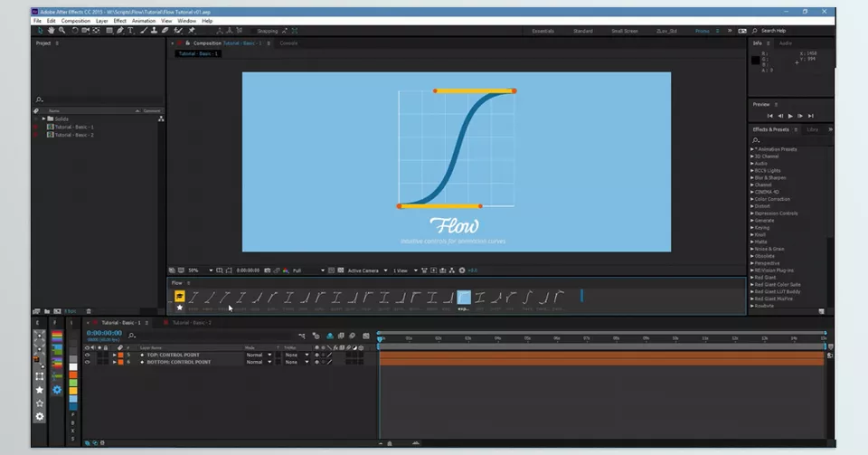Expand TOP: CONTROL POINT layer properties
The width and height of the screenshot is (868, 455).
pyautogui.click(x=114, y=355)
